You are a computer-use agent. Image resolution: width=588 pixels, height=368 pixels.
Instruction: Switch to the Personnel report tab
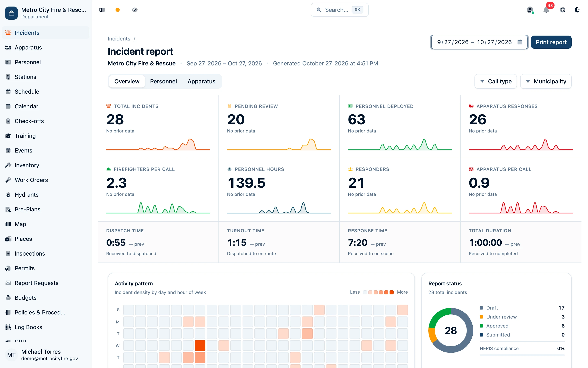(163, 81)
